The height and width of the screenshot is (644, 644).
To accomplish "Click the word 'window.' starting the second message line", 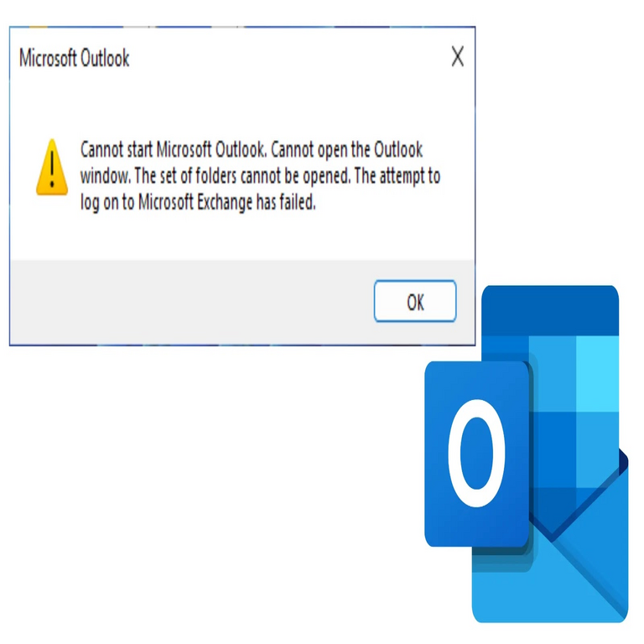I will (106, 176).
